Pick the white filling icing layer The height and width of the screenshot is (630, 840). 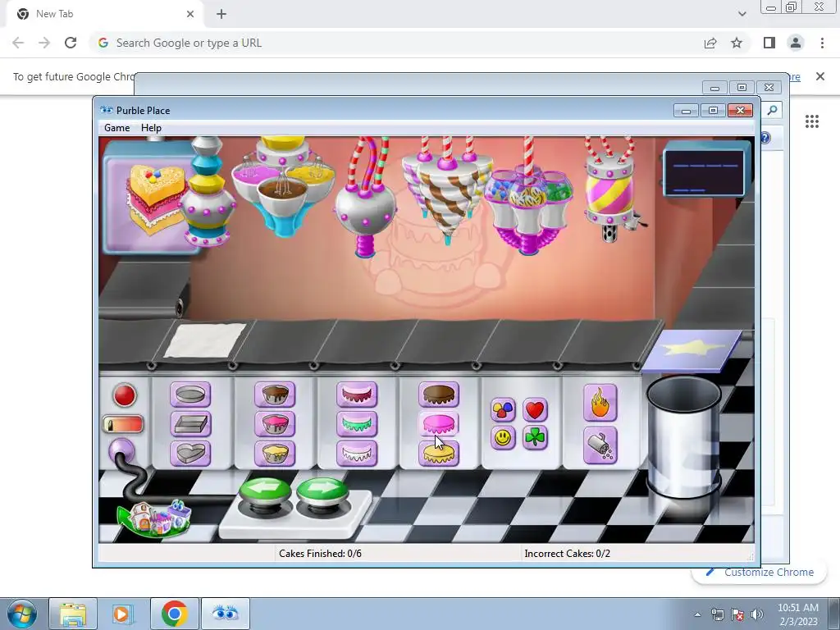pos(357,453)
